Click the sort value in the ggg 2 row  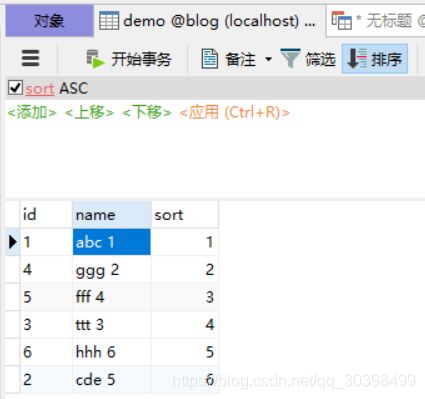[x=185, y=270]
